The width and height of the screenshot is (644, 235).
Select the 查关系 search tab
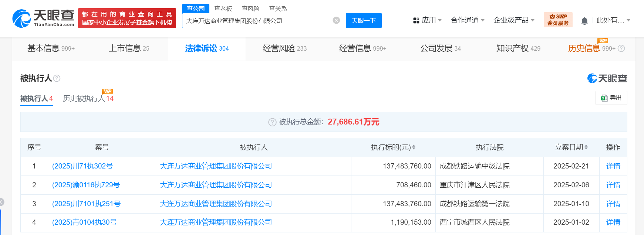point(278,8)
